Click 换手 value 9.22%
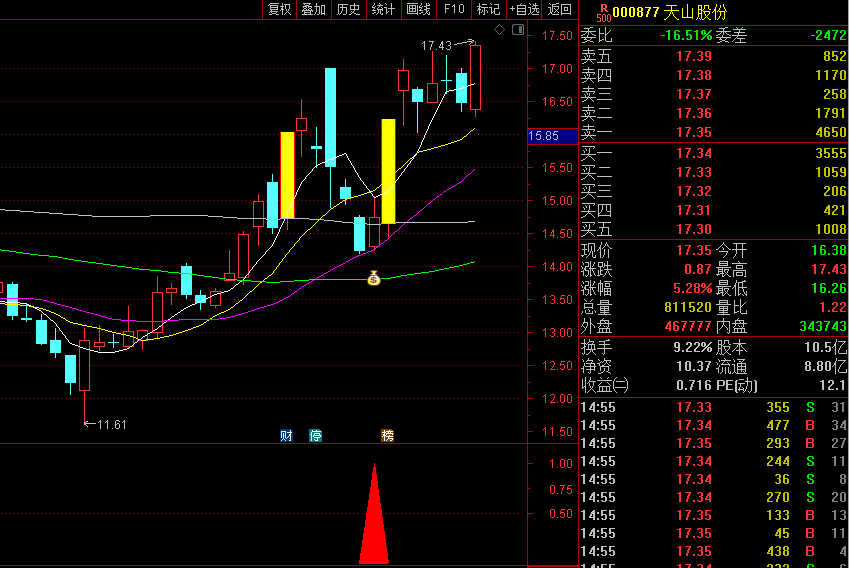Screen dimensions: 850x568 coord(692,347)
